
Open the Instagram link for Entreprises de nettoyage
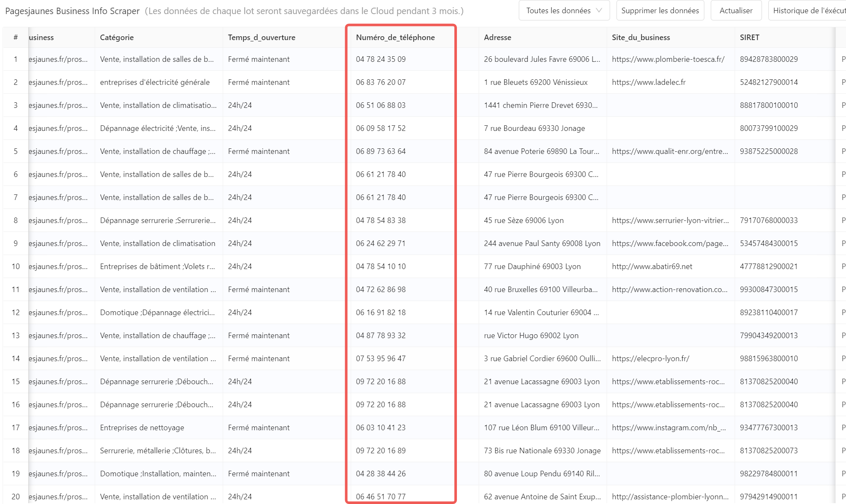[x=670, y=428]
